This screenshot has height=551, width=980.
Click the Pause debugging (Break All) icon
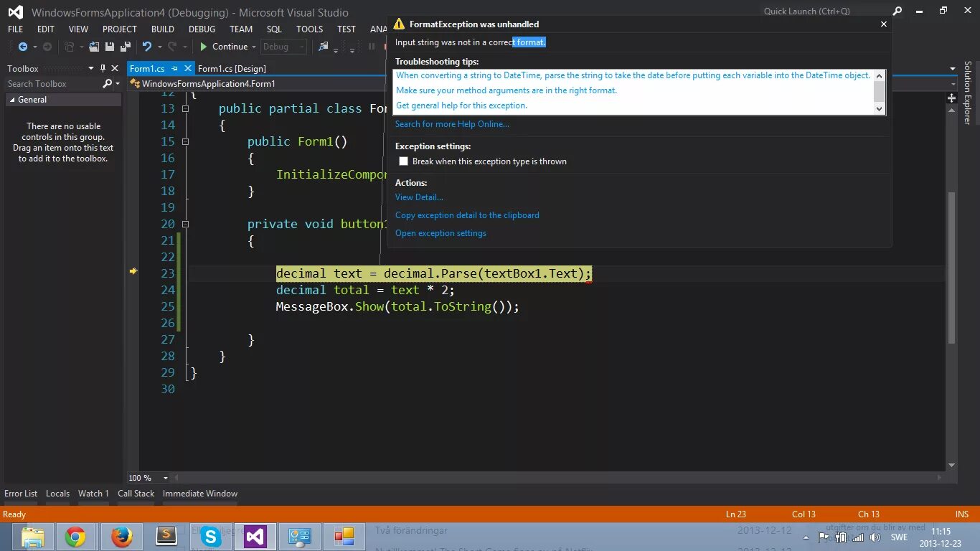click(372, 47)
